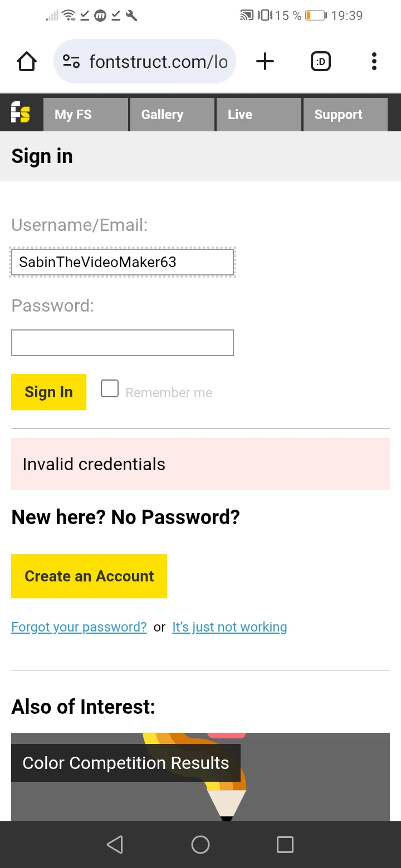Go to the Gallery tab
The width and height of the screenshot is (401, 868).
point(172,115)
